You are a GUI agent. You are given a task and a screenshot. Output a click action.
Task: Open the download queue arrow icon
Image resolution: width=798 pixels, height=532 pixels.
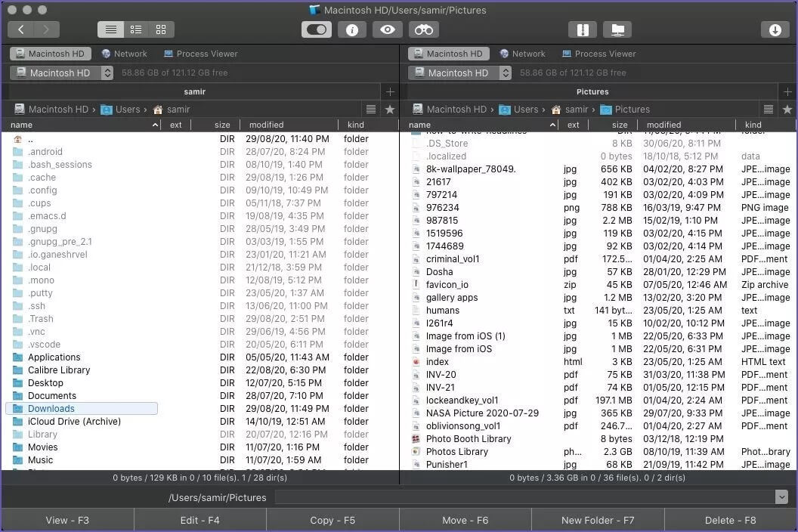(x=775, y=29)
